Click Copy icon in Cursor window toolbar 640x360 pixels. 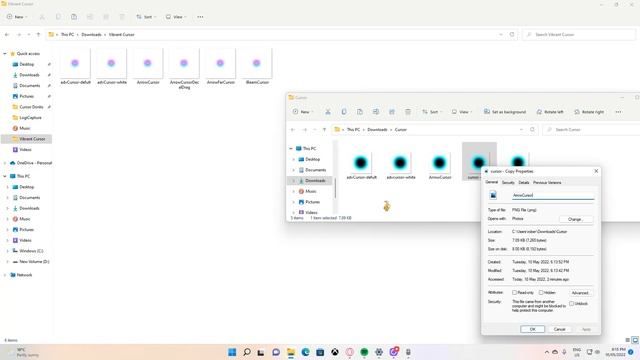click(344, 112)
